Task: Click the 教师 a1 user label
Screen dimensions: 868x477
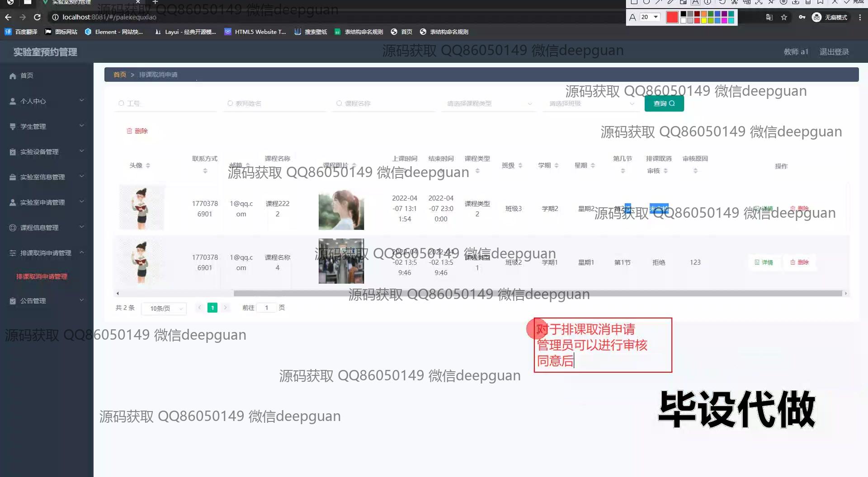Action: [x=796, y=52]
